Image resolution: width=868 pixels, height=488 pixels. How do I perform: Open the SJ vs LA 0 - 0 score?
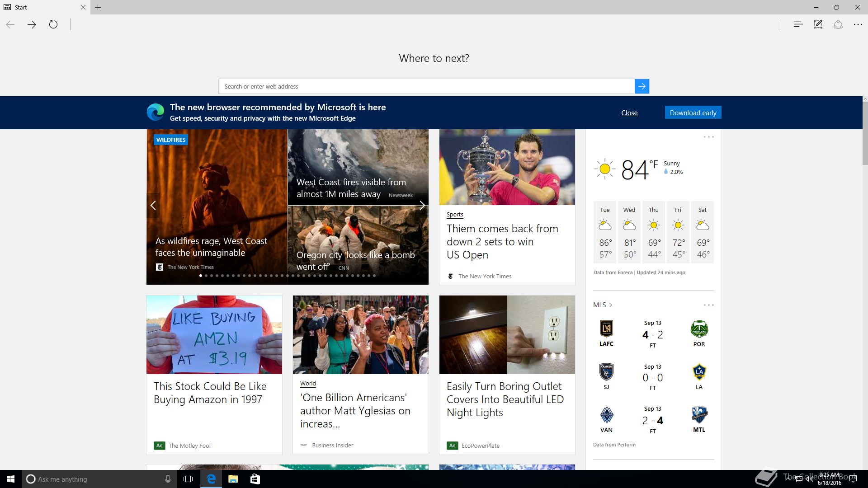tap(652, 378)
